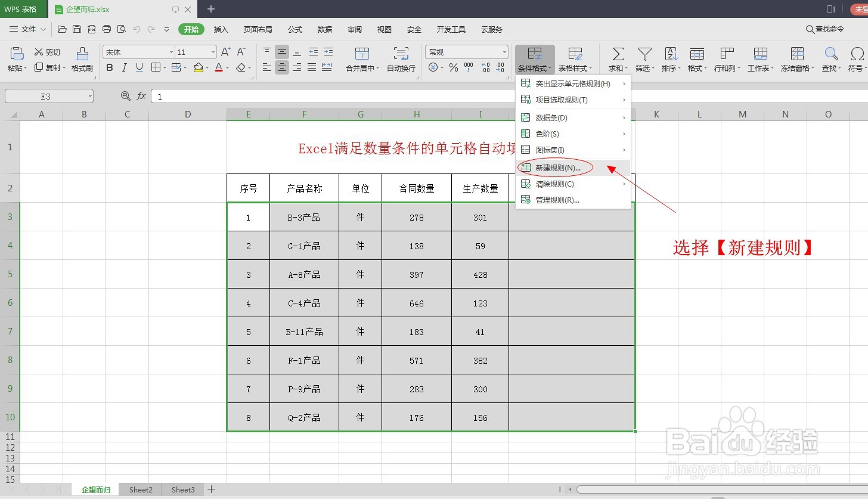
Task: Open the number format 常规 dropdown
Action: (x=504, y=52)
